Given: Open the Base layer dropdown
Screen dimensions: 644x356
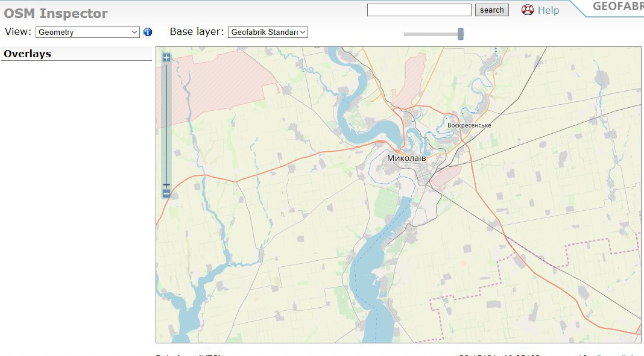Looking at the screenshot, I should click(x=268, y=32).
